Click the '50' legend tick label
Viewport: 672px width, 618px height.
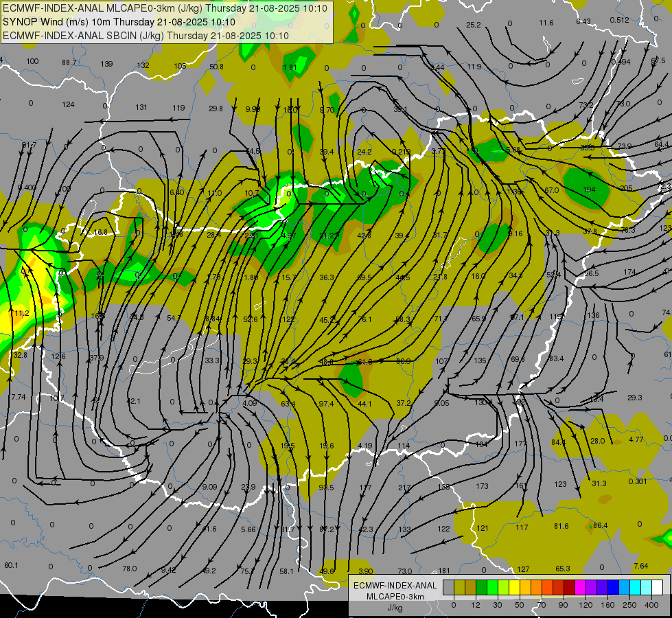pyautogui.click(x=520, y=605)
